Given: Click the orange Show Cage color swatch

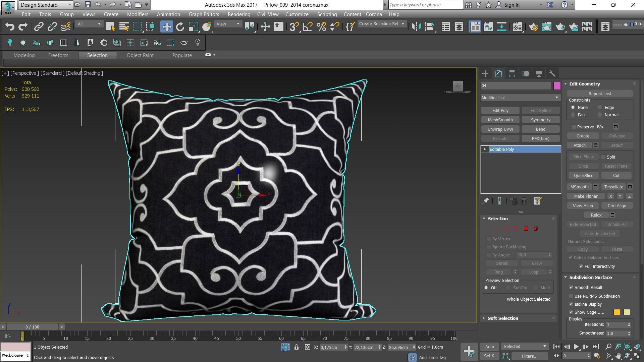Looking at the screenshot, I should (x=616, y=312).
